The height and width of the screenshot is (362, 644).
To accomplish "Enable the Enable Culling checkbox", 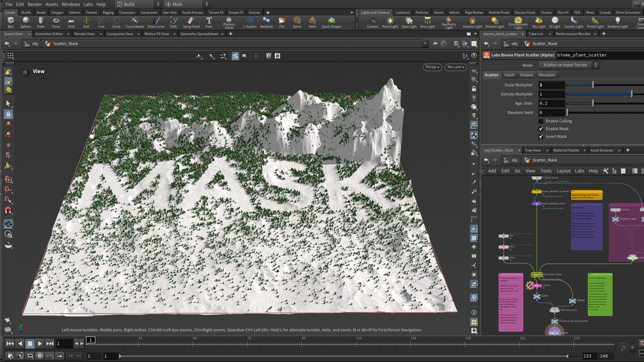I will tap(540, 121).
